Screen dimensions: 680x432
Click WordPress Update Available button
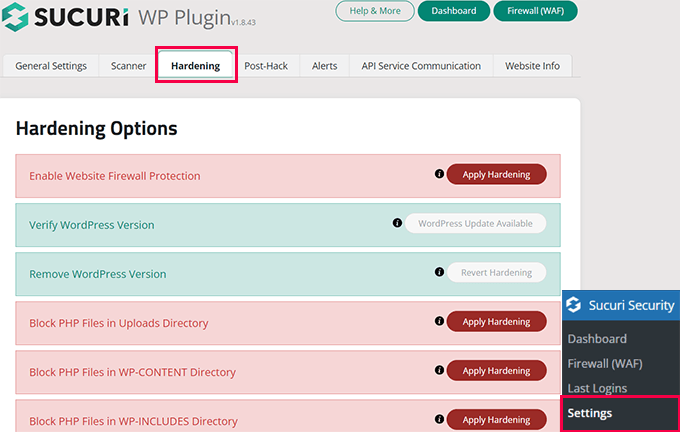pos(475,224)
